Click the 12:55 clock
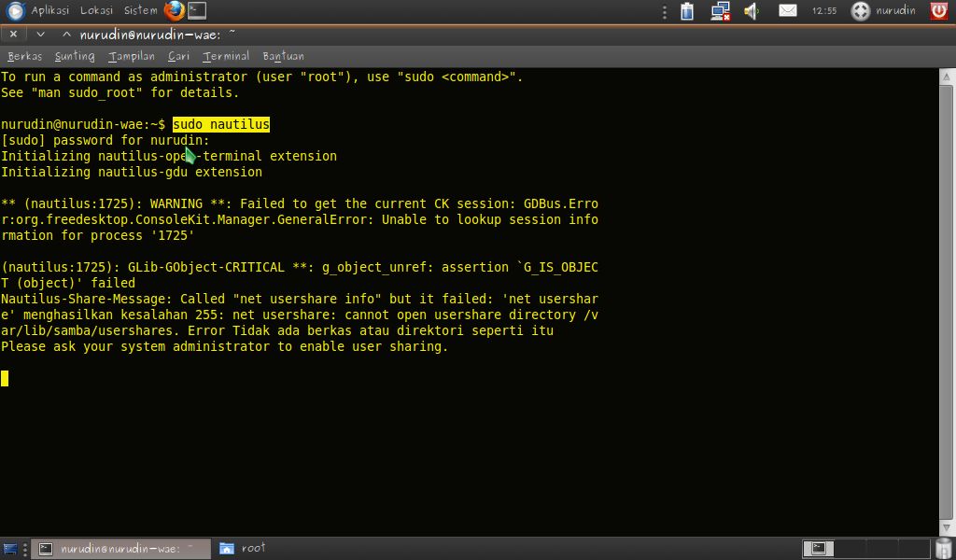Screen dimensions: 956x560 tap(824, 11)
